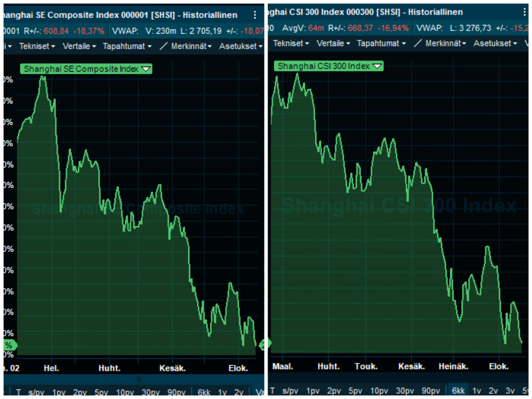This screenshot has height=399, width=532.
Task: Click the L: 3 276,73 last price value
Action: [470, 28]
